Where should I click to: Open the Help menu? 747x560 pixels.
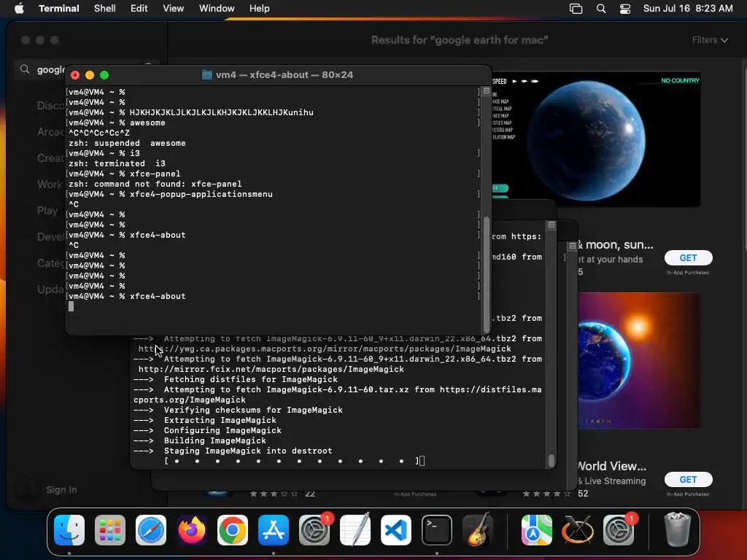coord(260,9)
